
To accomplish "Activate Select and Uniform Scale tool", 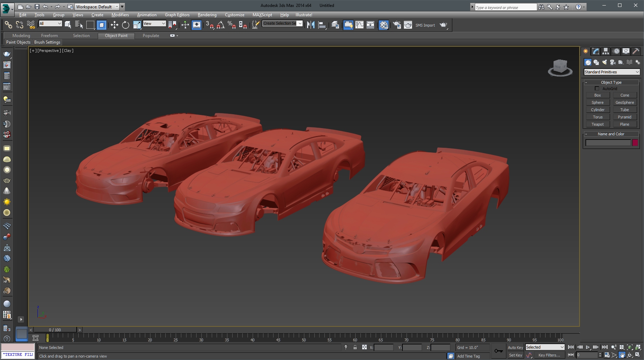I will 137,25.
